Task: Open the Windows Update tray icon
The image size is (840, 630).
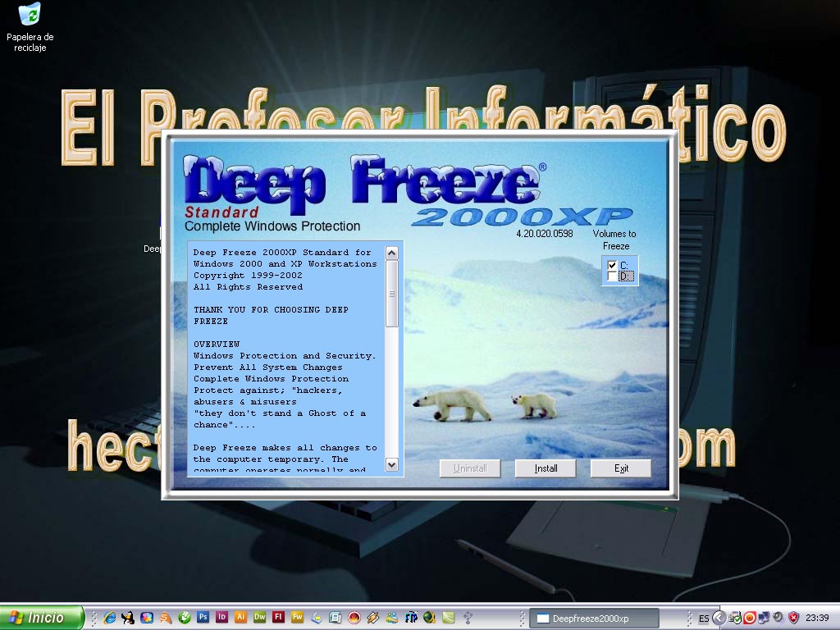Action: 734,617
